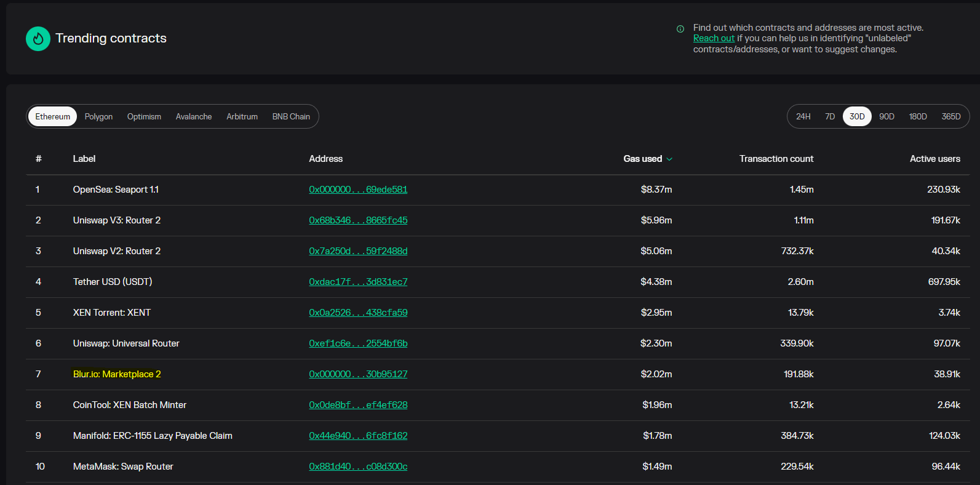This screenshot has height=485, width=980.
Task: Click the CoinTool: XEN Batch Minter label
Action: (x=130, y=405)
